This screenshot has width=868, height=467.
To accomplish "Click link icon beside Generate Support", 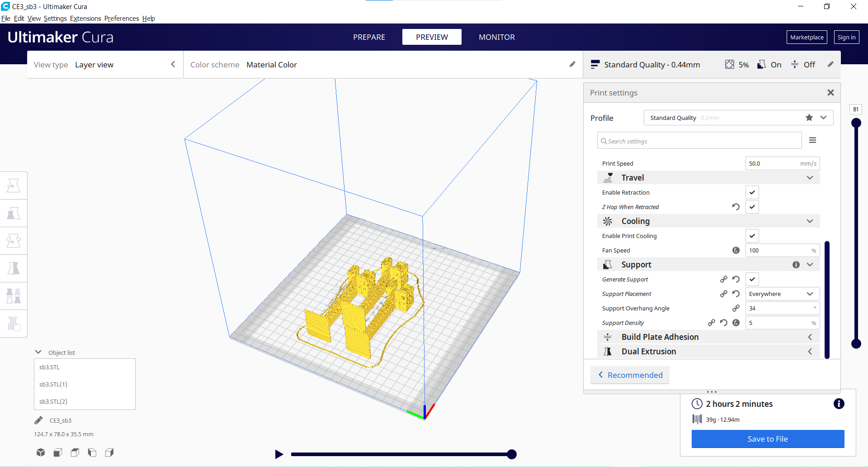I will coord(724,279).
